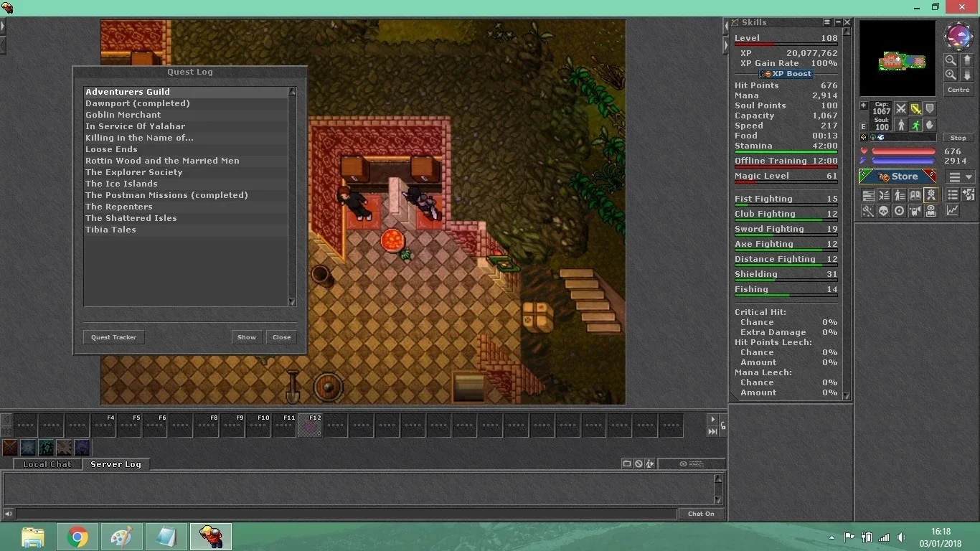Image resolution: width=980 pixels, height=551 pixels.
Task: Open the bullet list icon near Store
Action: [x=953, y=194]
